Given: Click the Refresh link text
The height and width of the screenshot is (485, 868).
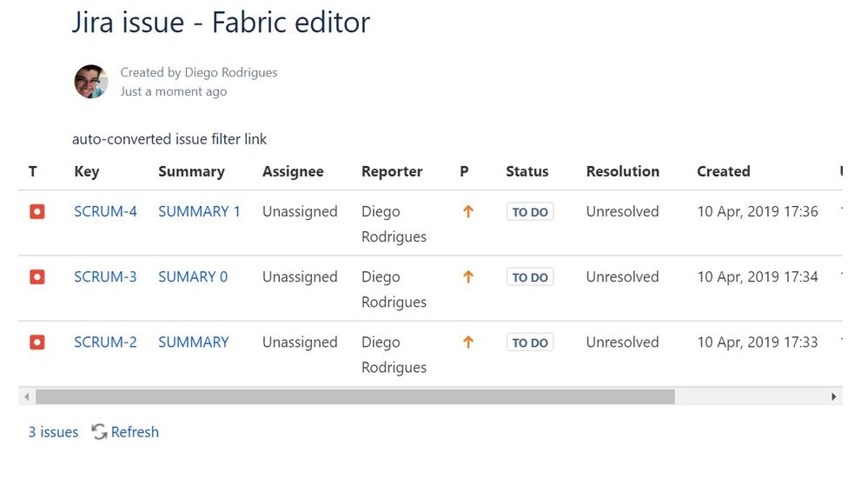Looking at the screenshot, I should click(135, 432).
